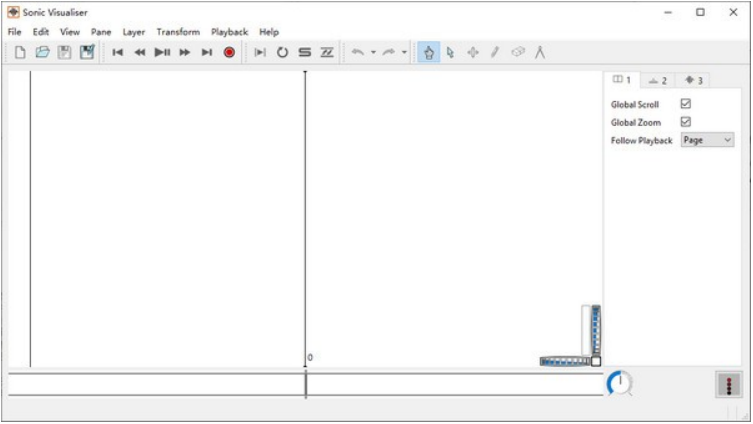753x424 pixels.
Task: Jump to the end of playback
Action: (x=206, y=52)
